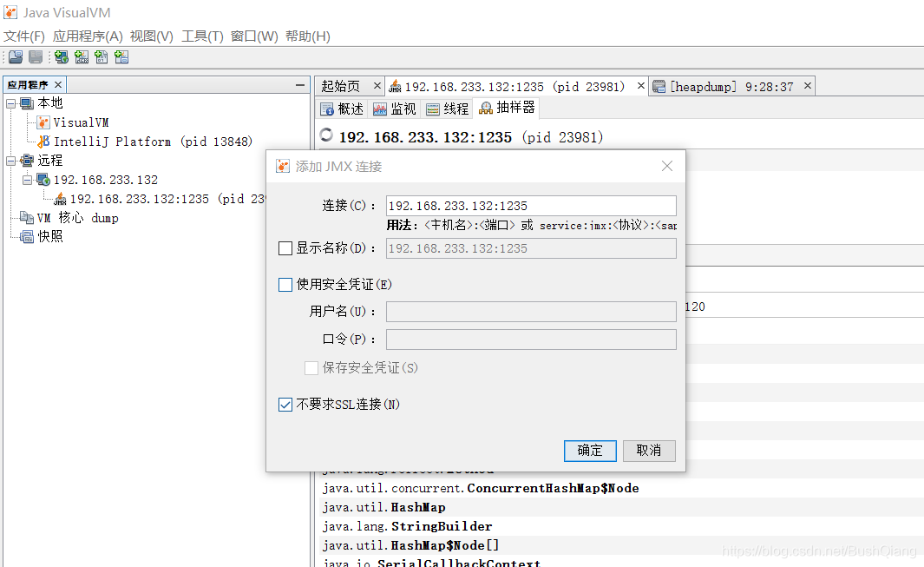
Task: Collapse the 本地 tree node
Action: 10,103
